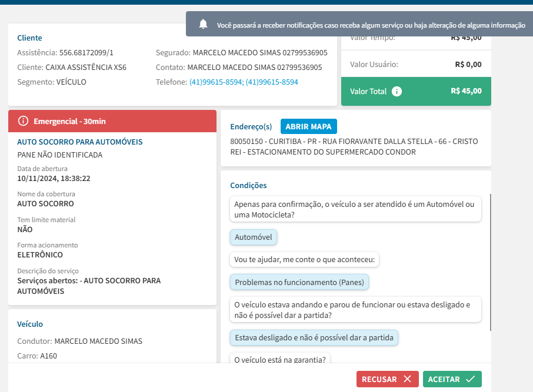Click the Contato value MARCELO MACEDO SIMAS
Image resolution: width=533 pixels, height=392 pixels.
[255, 67]
